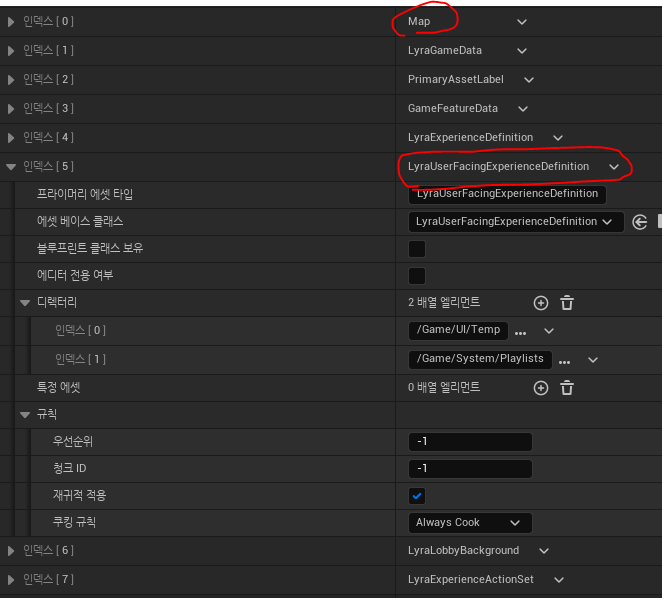Expand 인덱스 [ 6 ] LyraLobbyBackground row
662x598 pixels.
click(11, 551)
